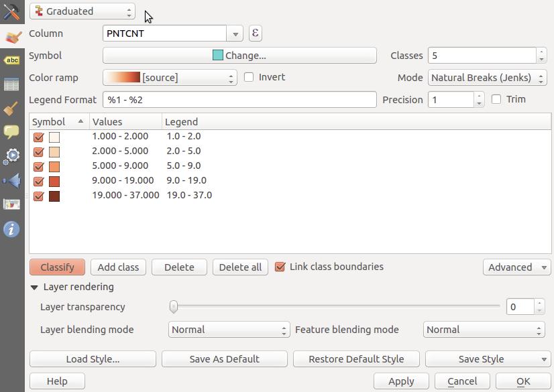
Task: Uncheck Link class boundaries
Action: tap(280, 267)
